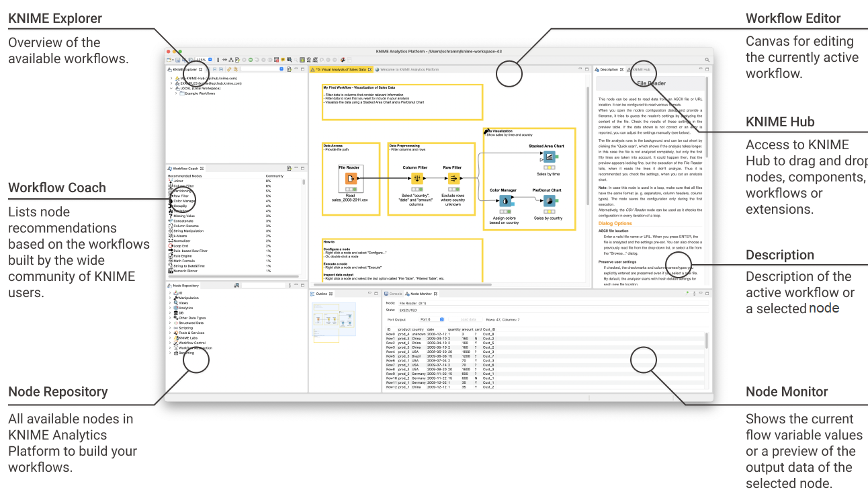Expand the KNIME Labs category
This screenshot has width=868, height=496.
(170, 337)
